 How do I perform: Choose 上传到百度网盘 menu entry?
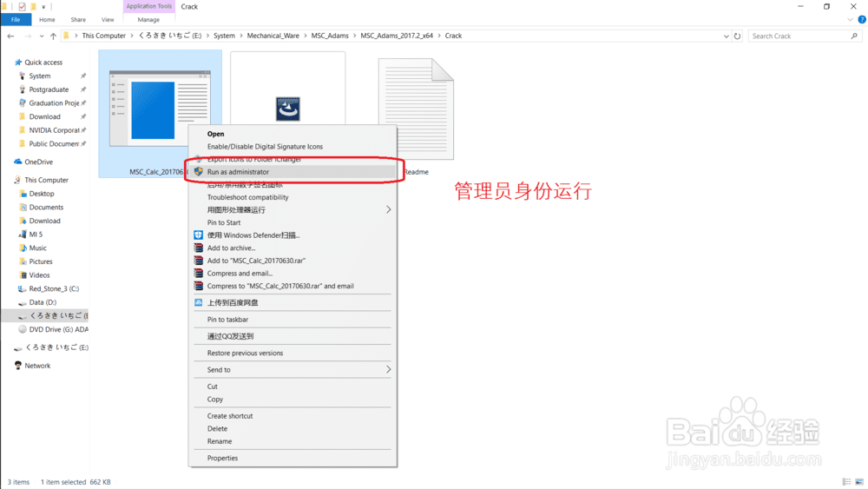(x=293, y=302)
